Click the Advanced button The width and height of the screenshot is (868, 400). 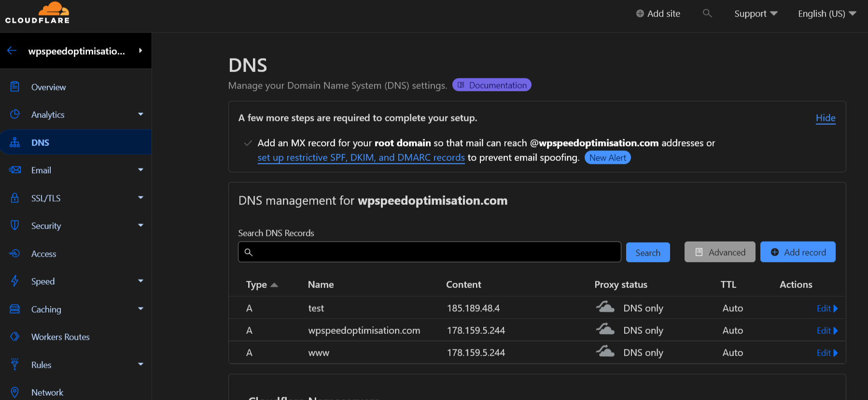[720, 252]
